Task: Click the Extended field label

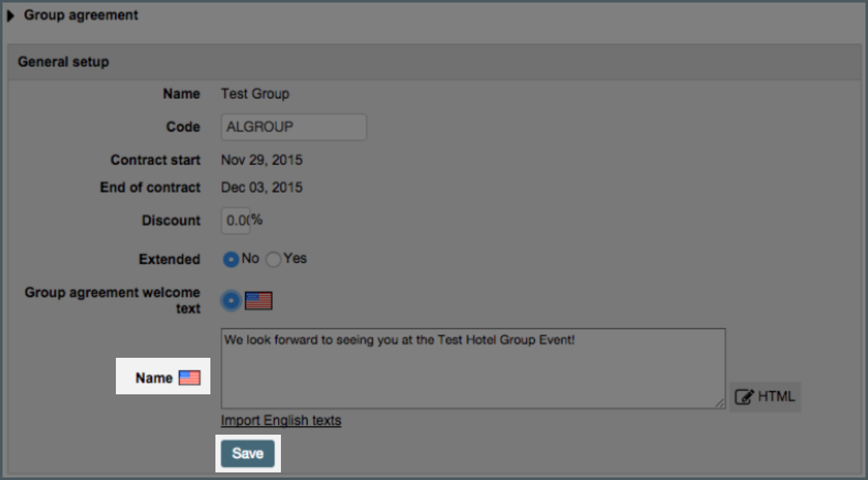Action: 169,259
